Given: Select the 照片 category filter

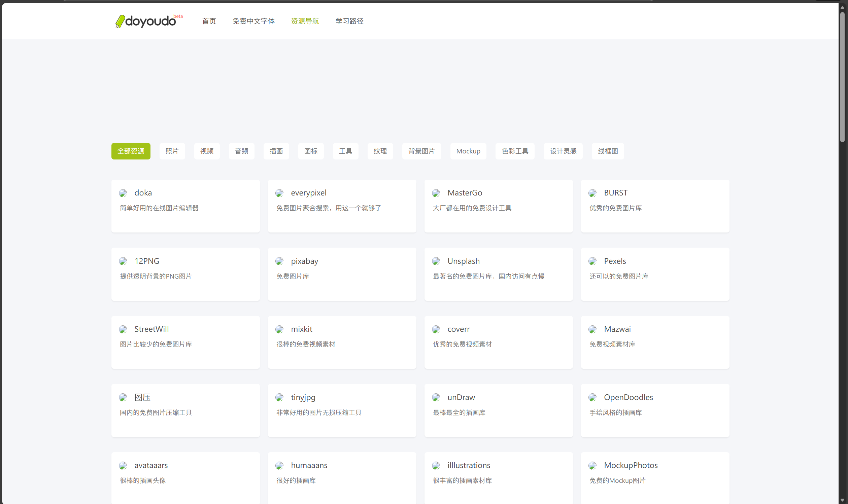Looking at the screenshot, I should [172, 151].
